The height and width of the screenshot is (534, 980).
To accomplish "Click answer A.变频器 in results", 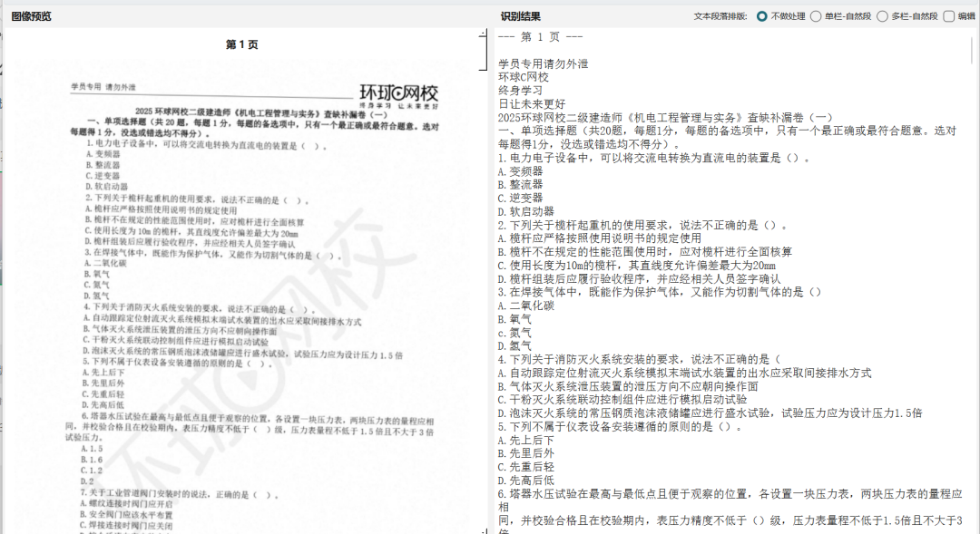I will 521,171.
